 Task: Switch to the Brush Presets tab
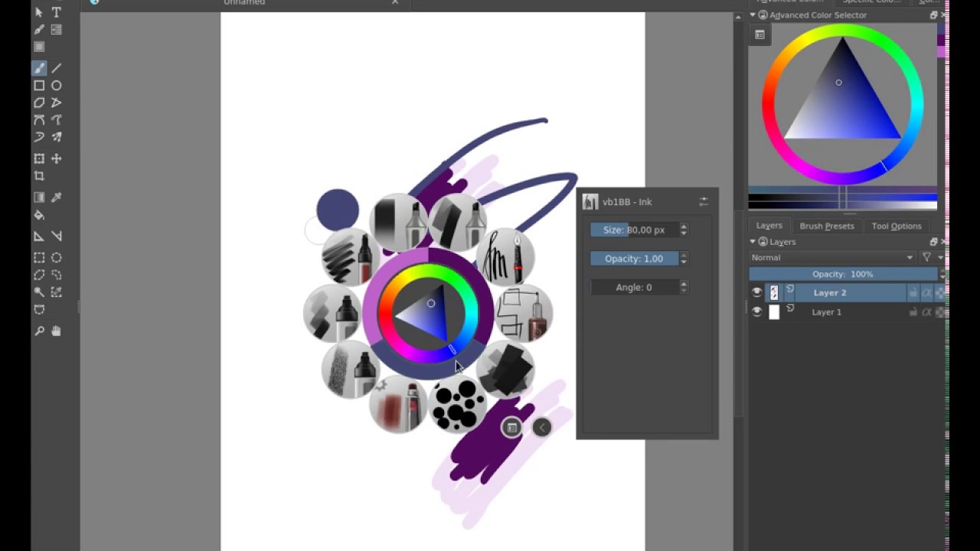pyautogui.click(x=826, y=226)
